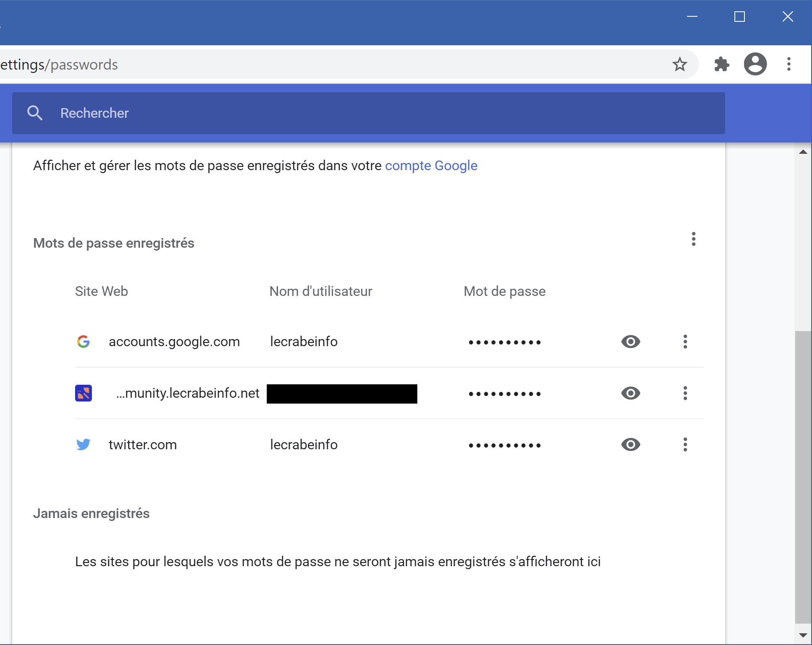Viewport: 812px width, 645px height.
Task: Click the Nom d'utilisateur column header
Action: tap(321, 291)
